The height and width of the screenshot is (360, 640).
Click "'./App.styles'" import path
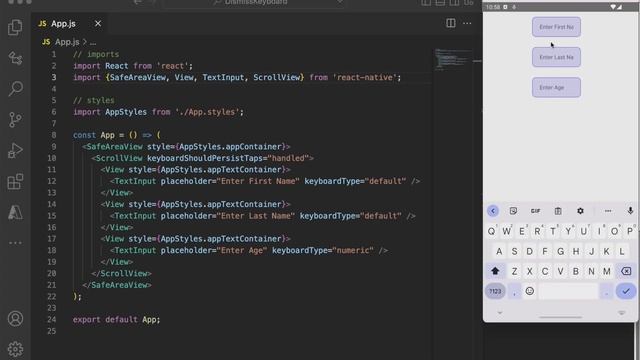pyautogui.click(x=207, y=112)
